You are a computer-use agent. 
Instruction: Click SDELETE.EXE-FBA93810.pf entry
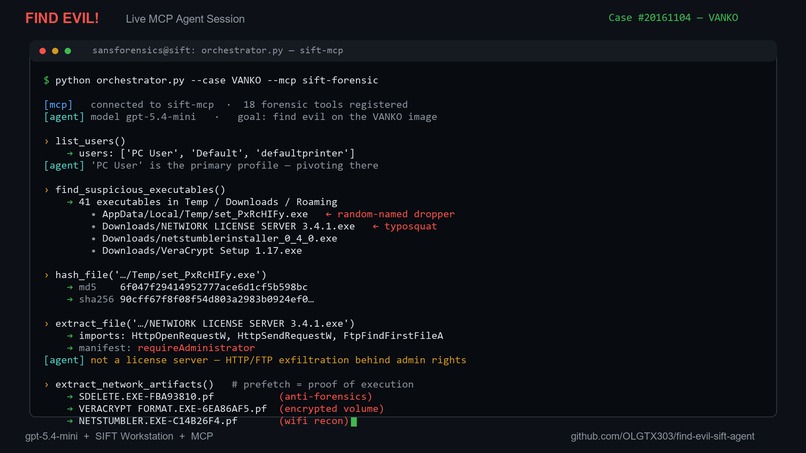click(x=146, y=396)
